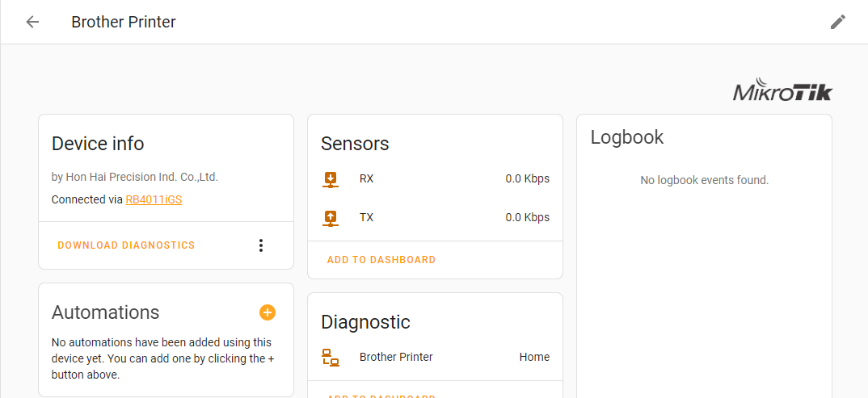Click the pencil edit icon
This screenshot has height=398, width=868.
tap(838, 22)
